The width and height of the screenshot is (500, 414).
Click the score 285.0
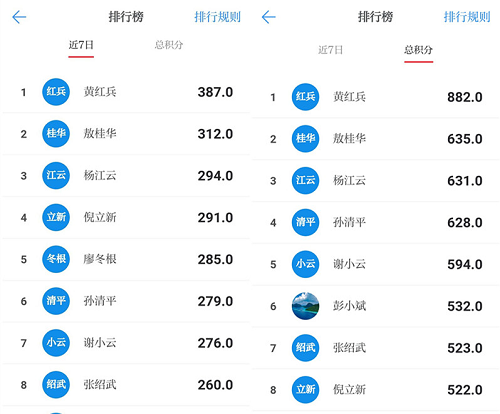coord(215,260)
